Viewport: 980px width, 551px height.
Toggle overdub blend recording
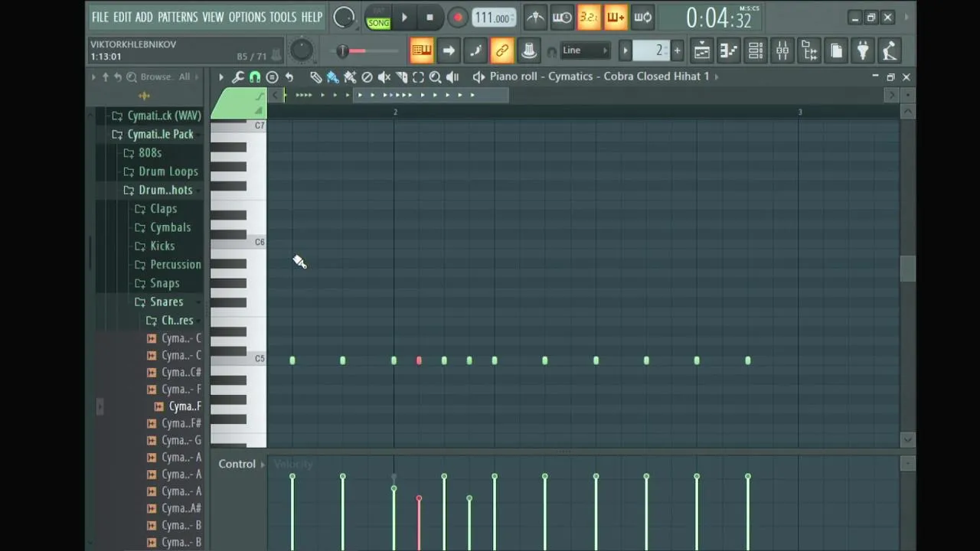[x=616, y=17]
